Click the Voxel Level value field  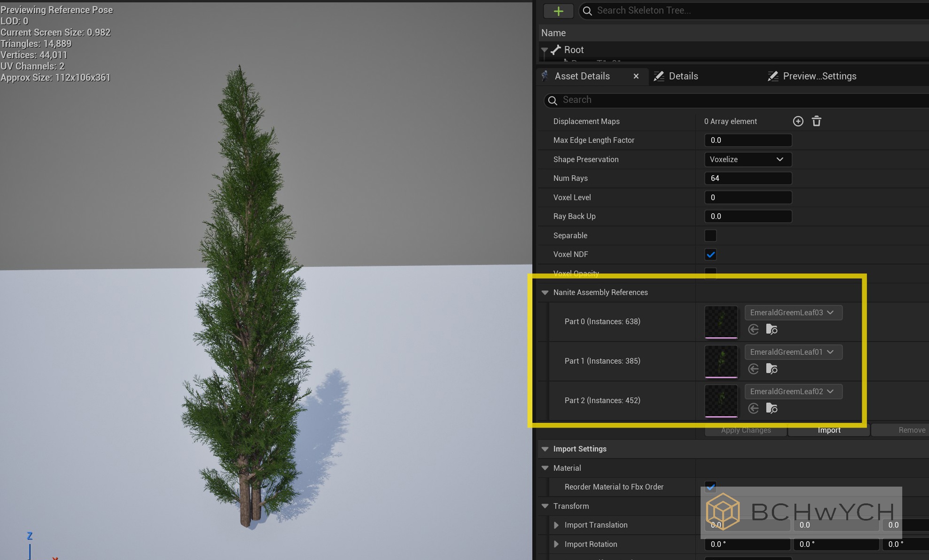click(748, 197)
